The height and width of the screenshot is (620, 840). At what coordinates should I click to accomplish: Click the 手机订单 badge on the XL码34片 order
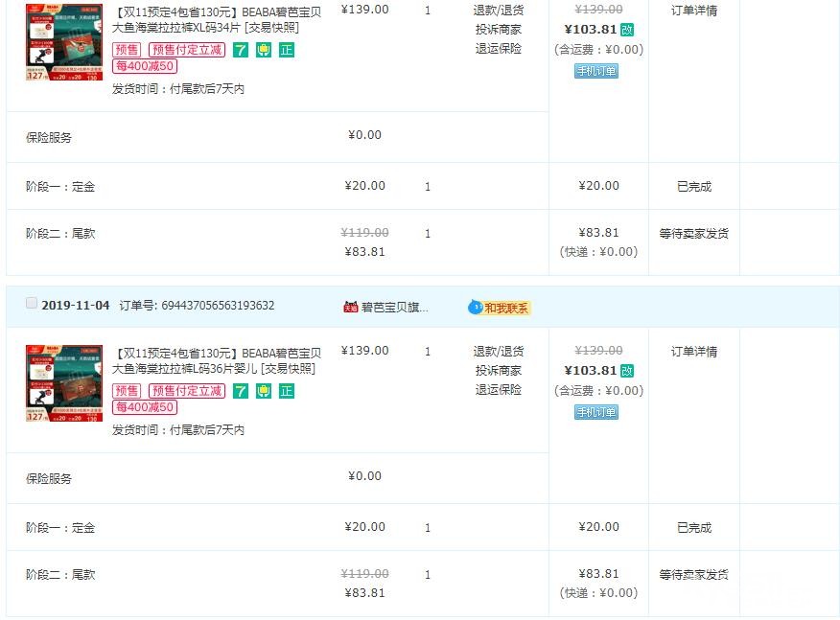coord(596,71)
